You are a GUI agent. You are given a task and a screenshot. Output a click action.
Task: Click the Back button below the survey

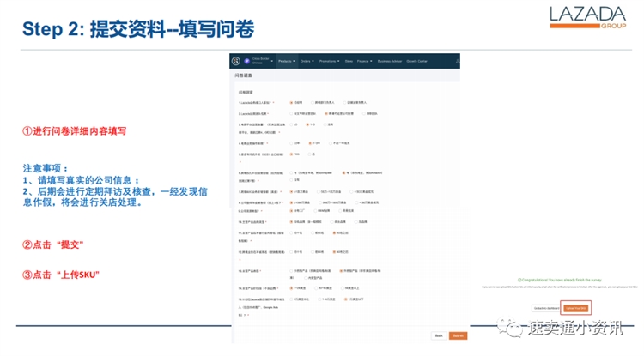pos(439,336)
